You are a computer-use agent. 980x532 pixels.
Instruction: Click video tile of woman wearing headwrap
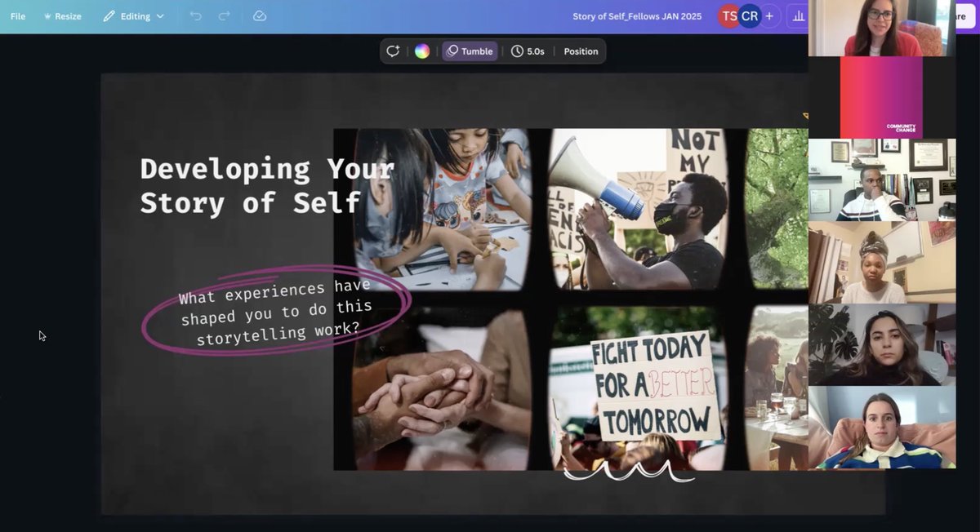(882, 263)
